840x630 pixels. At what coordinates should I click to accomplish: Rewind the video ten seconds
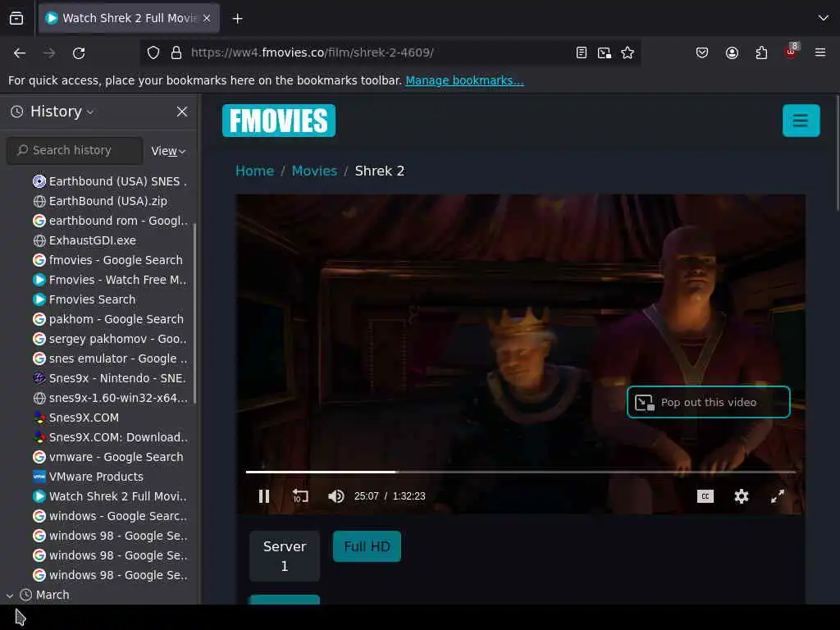(x=300, y=496)
